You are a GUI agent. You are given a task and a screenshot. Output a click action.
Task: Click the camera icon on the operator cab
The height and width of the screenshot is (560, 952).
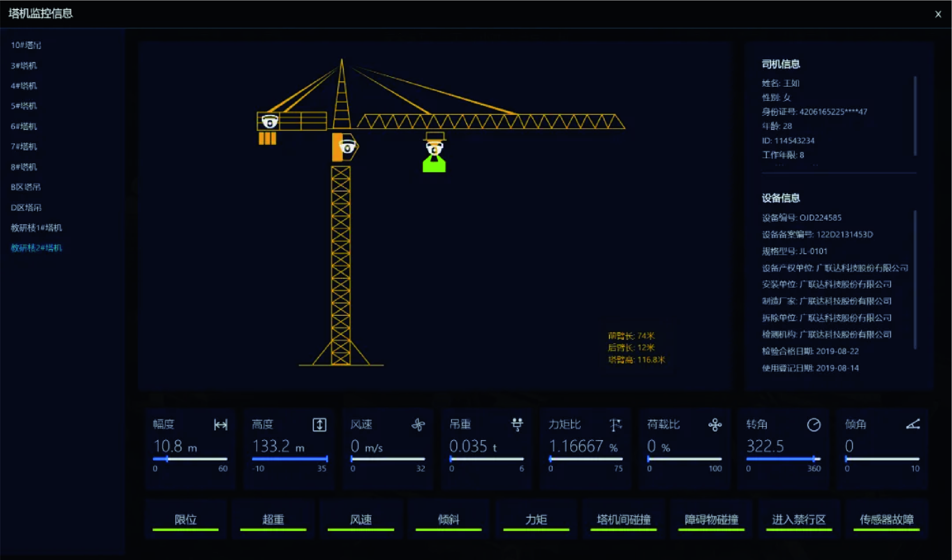[347, 146]
